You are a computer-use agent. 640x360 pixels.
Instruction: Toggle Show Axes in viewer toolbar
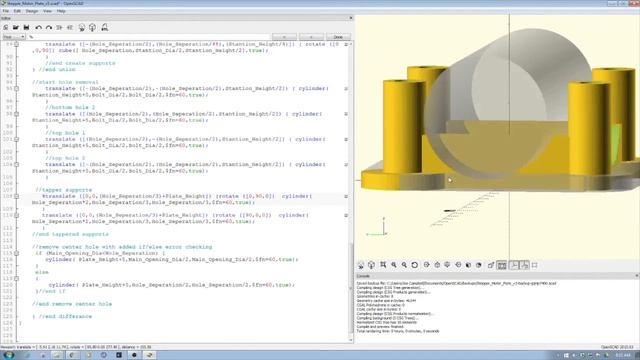tap(514, 265)
